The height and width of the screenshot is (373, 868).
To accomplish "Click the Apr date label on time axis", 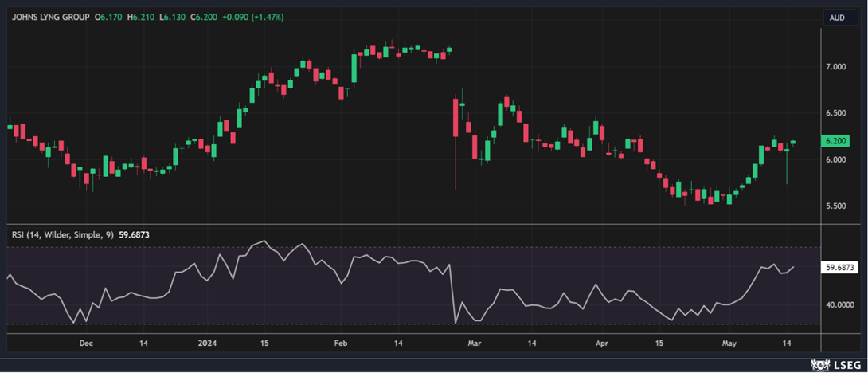I will (x=602, y=343).
